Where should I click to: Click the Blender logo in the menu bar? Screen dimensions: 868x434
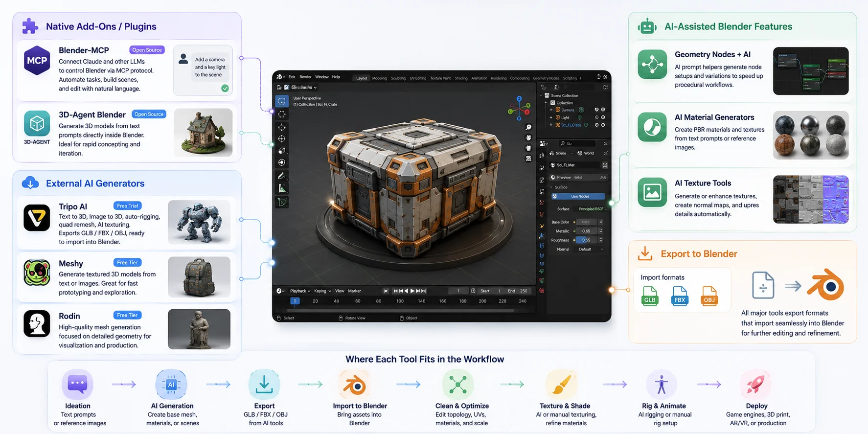pyautogui.click(x=279, y=77)
